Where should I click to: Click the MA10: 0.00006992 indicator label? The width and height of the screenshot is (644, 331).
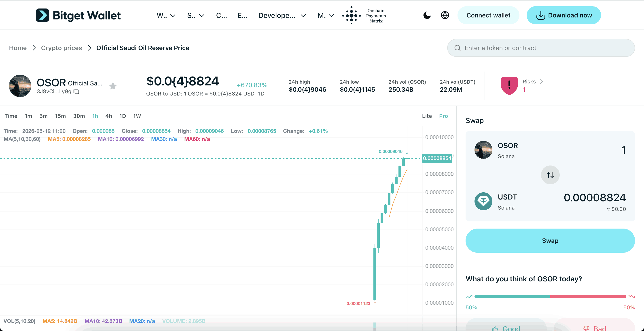pyautogui.click(x=121, y=139)
